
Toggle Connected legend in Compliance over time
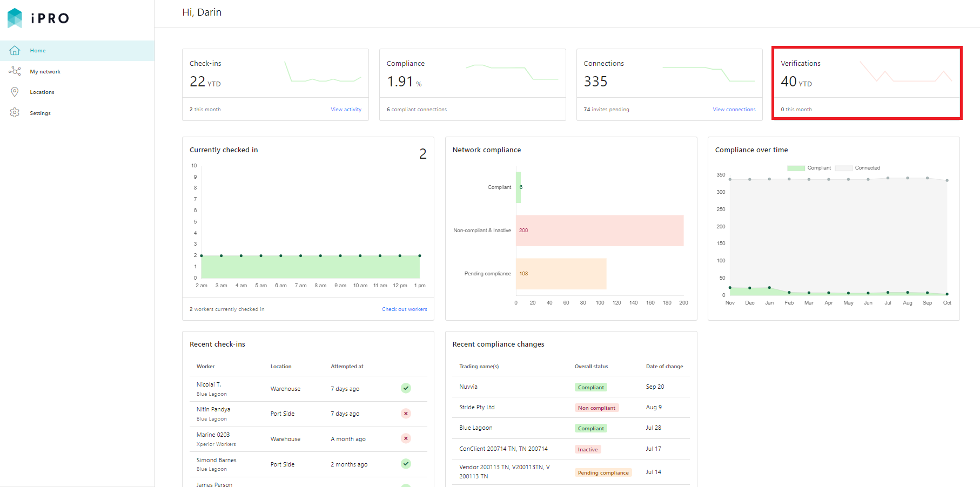point(857,168)
